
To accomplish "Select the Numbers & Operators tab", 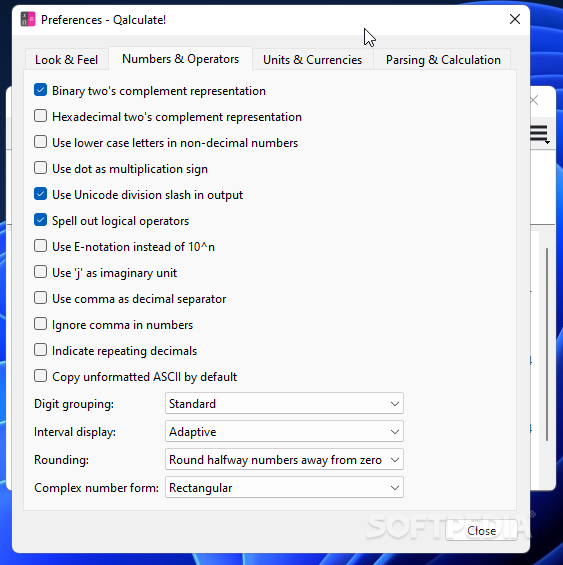I will click(x=180, y=59).
